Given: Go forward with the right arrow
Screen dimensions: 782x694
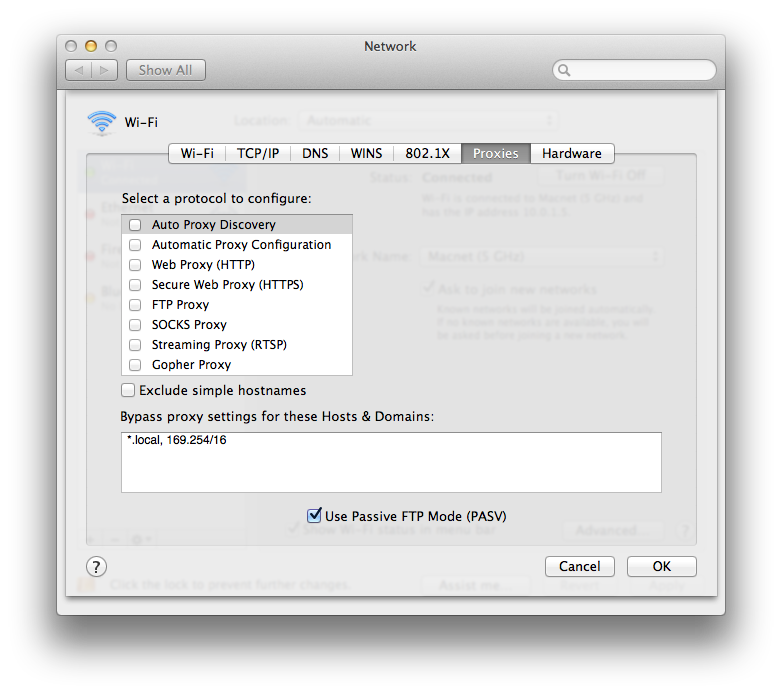Looking at the screenshot, I should pos(104,70).
